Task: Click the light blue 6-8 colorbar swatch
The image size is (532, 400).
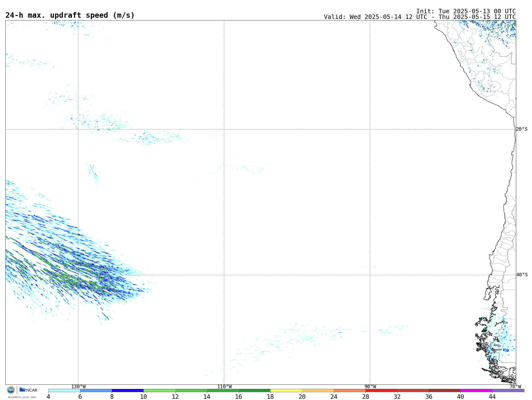Action: 96,391
